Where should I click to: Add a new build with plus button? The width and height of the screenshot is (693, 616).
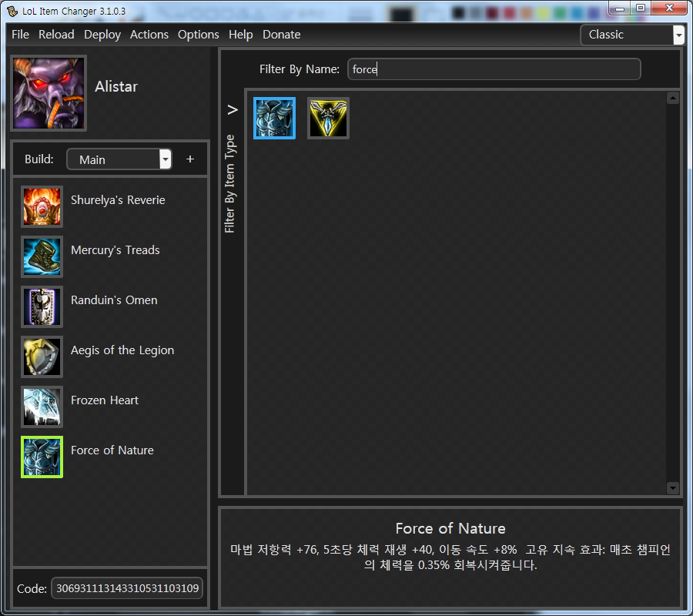pos(190,159)
